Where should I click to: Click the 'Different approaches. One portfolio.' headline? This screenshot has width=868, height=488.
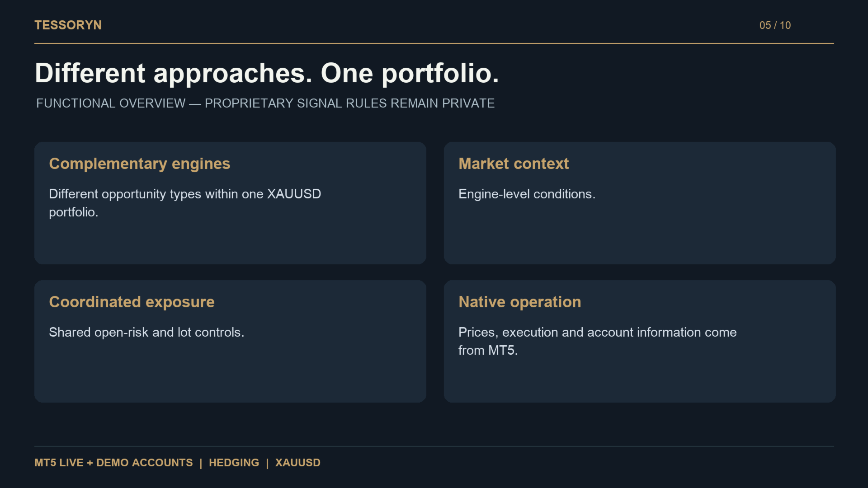click(267, 73)
